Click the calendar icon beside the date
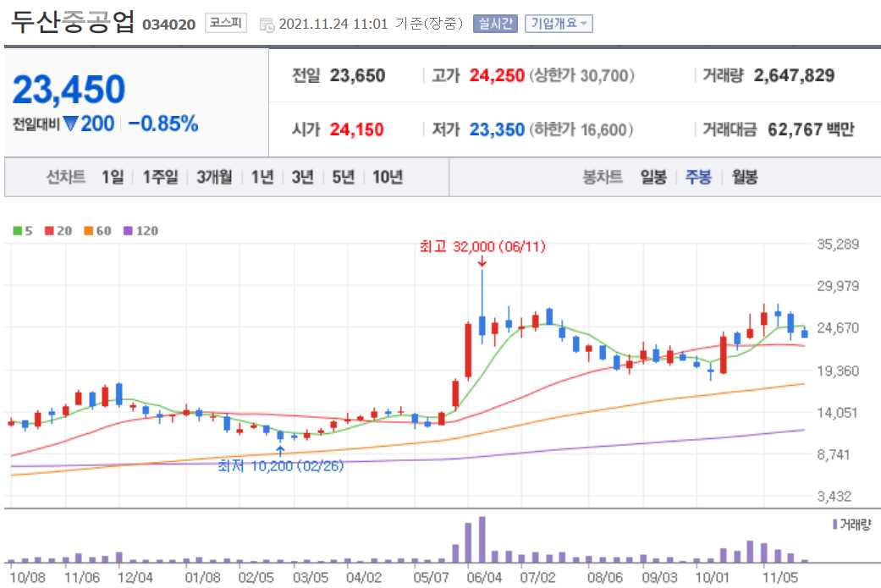This screenshot has width=881, height=588. point(267,25)
